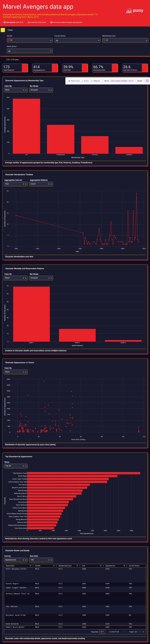This screenshot has height=644, width=150.
Task: Open the Death Status dropdown
Action: (x=30, y=51)
